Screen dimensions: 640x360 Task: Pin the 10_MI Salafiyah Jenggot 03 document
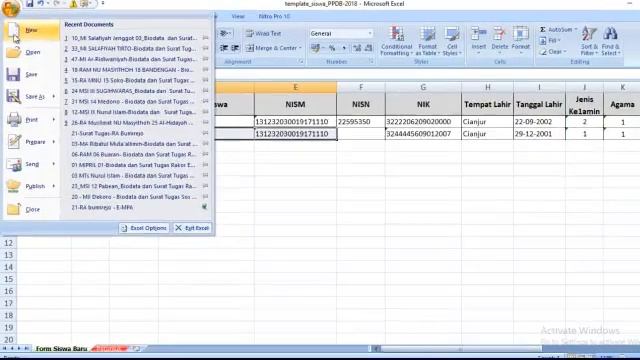coord(205,38)
